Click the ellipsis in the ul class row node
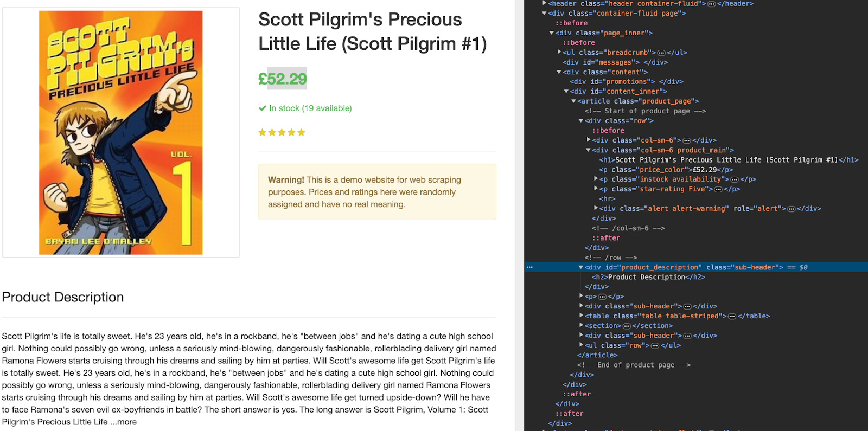868x431 pixels. [x=655, y=345]
